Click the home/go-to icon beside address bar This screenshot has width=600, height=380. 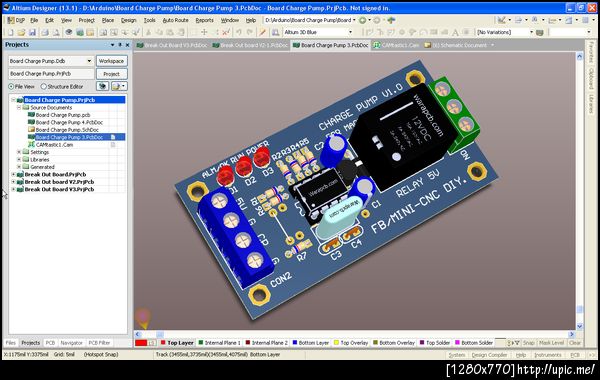click(x=391, y=20)
